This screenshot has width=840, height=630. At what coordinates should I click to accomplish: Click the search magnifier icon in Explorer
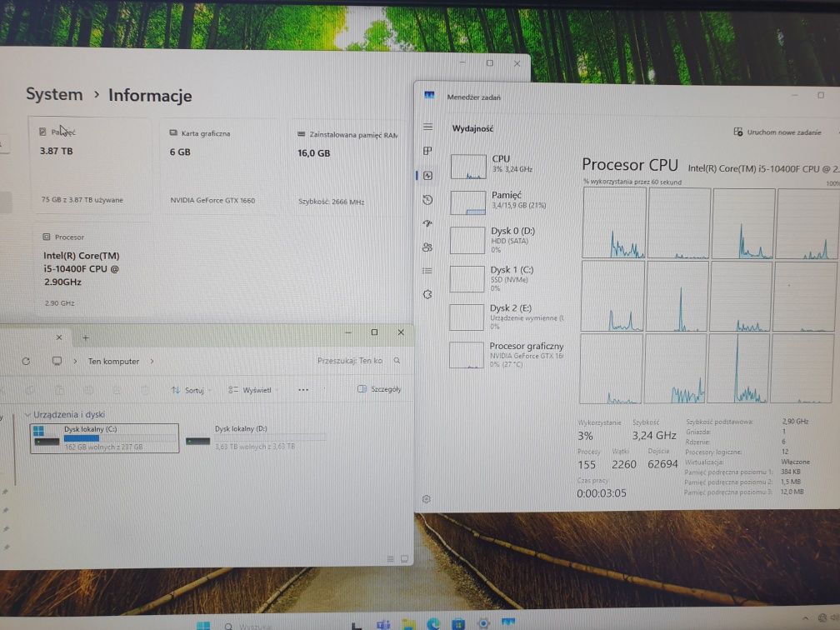pos(397,361)
